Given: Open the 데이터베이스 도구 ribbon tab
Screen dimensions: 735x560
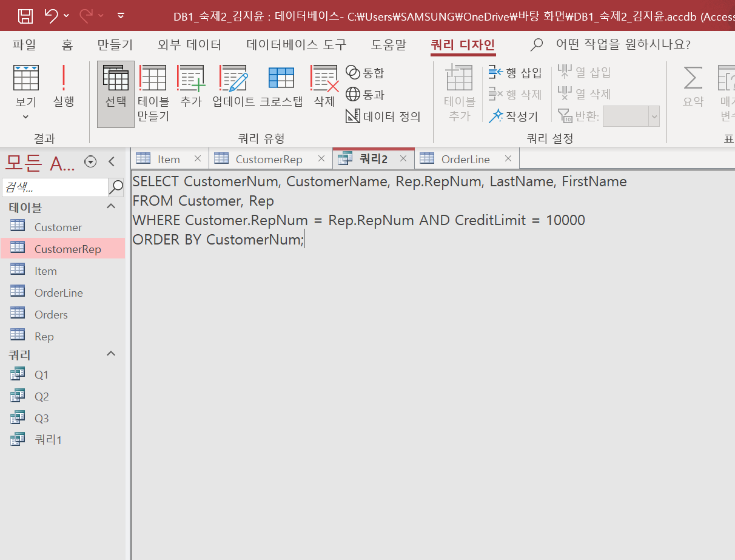Looking at the screenshot, I should [x=297, y=44].
